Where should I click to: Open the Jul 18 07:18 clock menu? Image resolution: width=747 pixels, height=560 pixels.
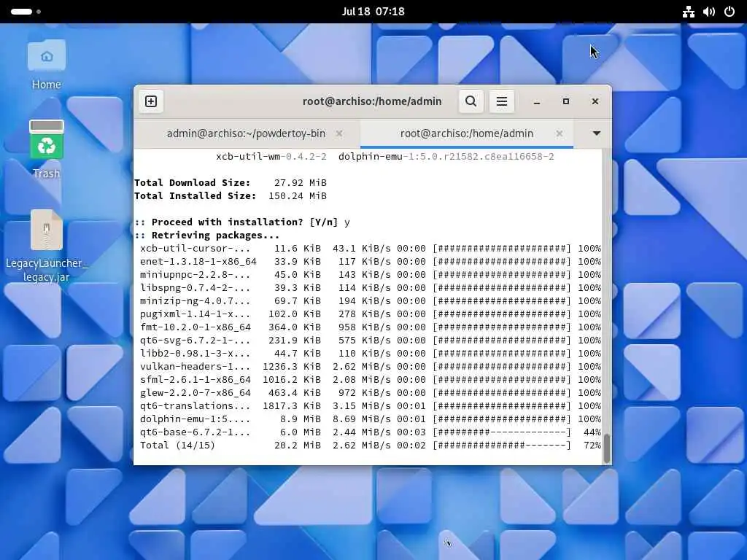[x=373, y=12]
